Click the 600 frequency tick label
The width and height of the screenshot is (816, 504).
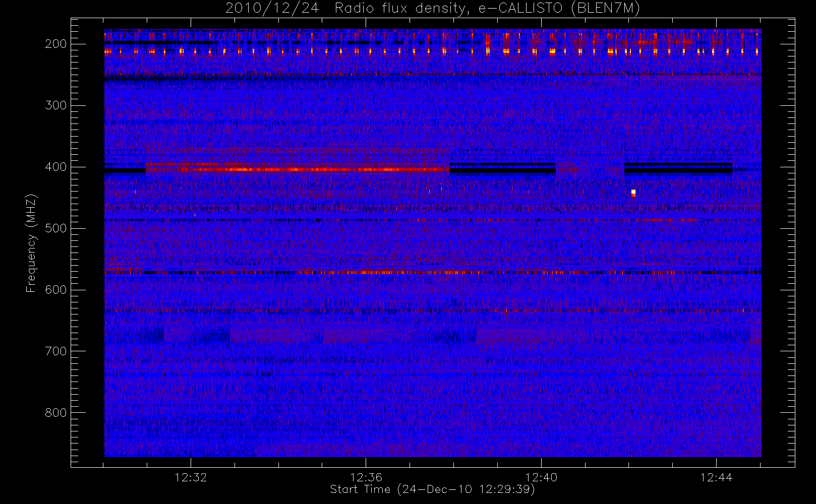pyautogui.click(x=56, y=290)
